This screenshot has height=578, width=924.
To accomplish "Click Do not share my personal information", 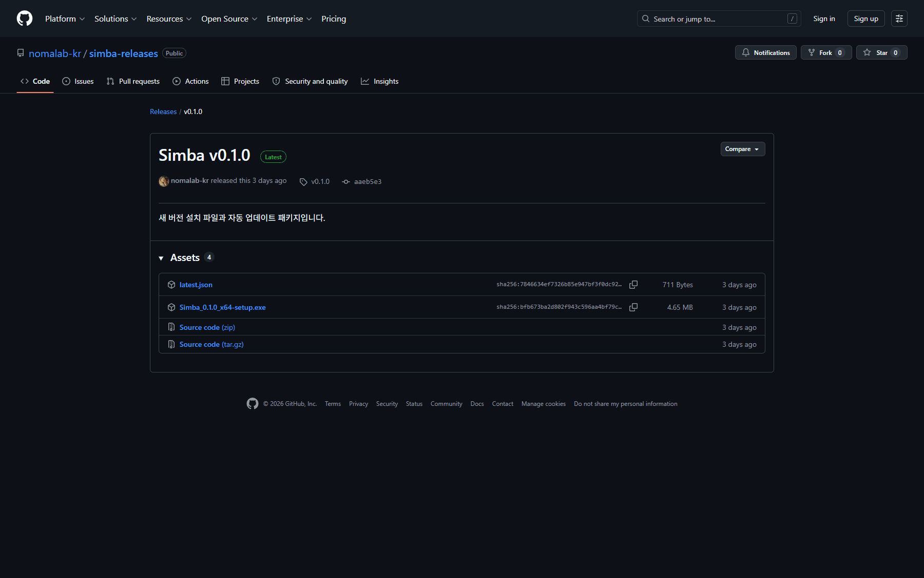I will click(x=626, y=404).
